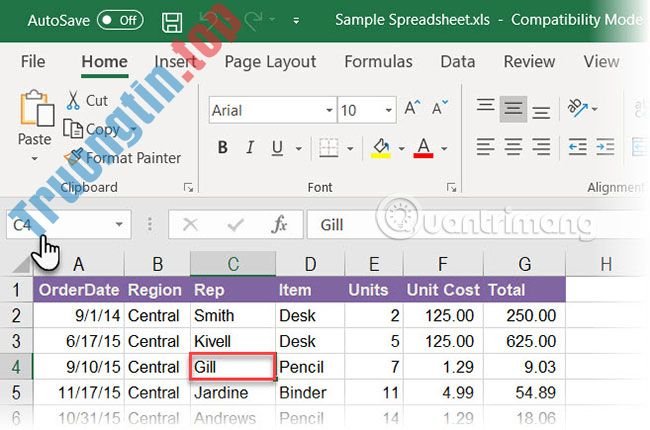Click the Paste clipboard icon
The height and width of the screenshot is (430, 650).
click(x=36, y=108)
